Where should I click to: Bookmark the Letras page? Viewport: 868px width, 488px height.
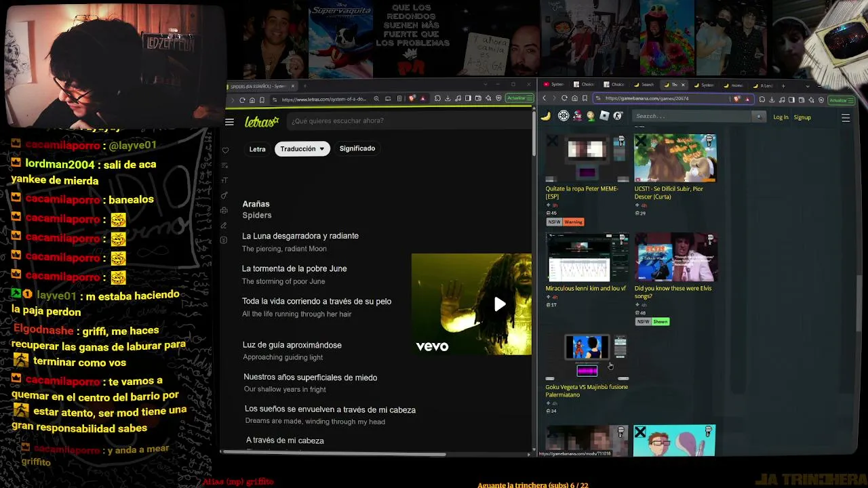coord(262,100)
